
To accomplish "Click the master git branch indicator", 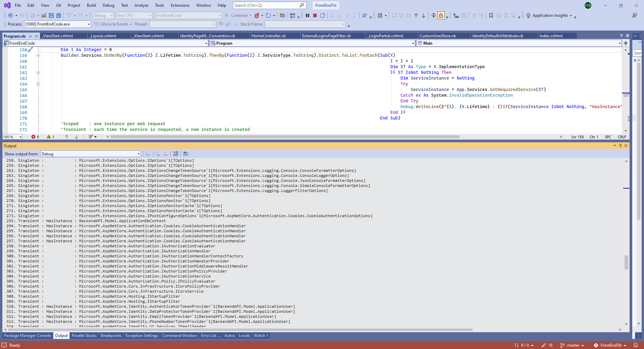I will (572, 345).
